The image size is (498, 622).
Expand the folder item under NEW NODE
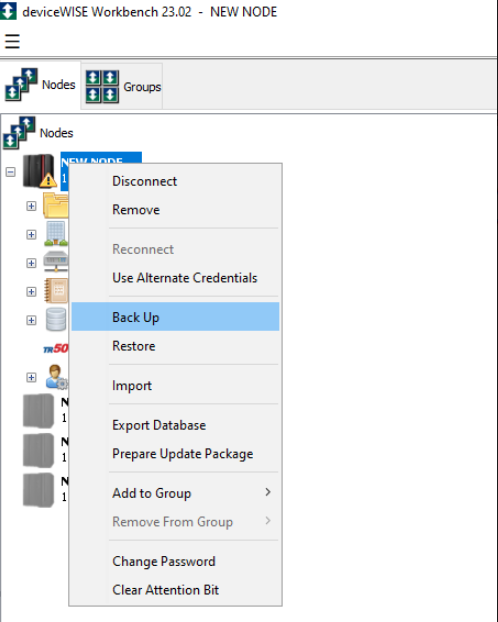(31, 206)
